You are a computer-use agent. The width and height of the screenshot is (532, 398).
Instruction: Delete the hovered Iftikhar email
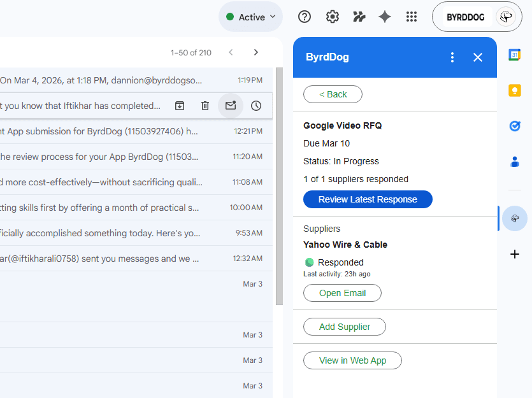(x=205, y=106)
